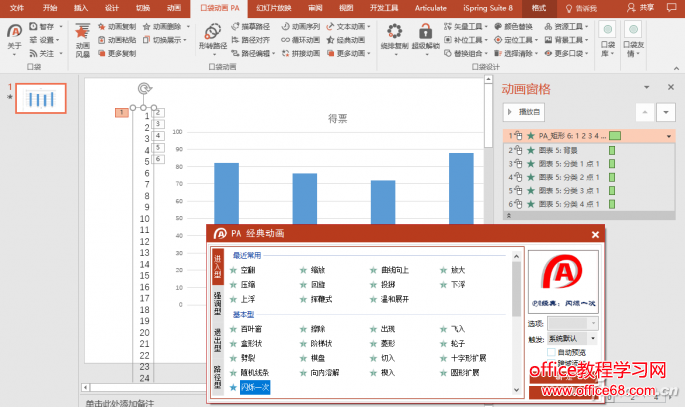Viewport: 685px width, 407px height.
Task: Open the 形转路径 tool
Action: (212, 37)
